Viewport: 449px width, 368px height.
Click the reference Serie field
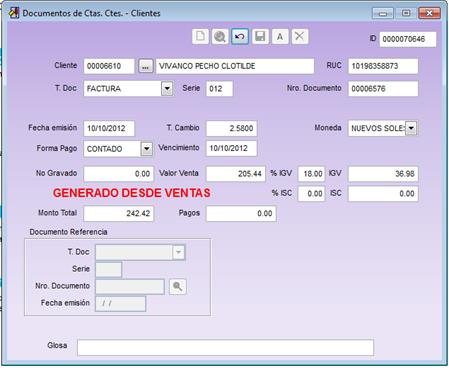point(109,269)
